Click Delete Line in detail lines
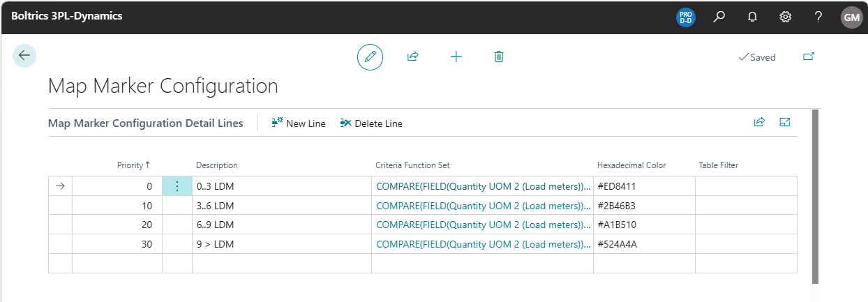This screenshot has height=302, width=868. tap(371, 123)
